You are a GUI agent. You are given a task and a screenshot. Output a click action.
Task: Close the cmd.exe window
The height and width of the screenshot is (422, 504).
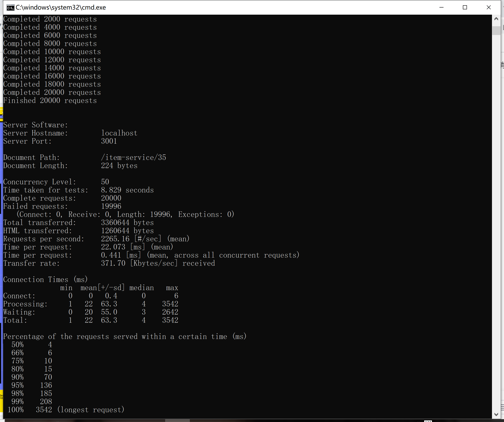488,8
